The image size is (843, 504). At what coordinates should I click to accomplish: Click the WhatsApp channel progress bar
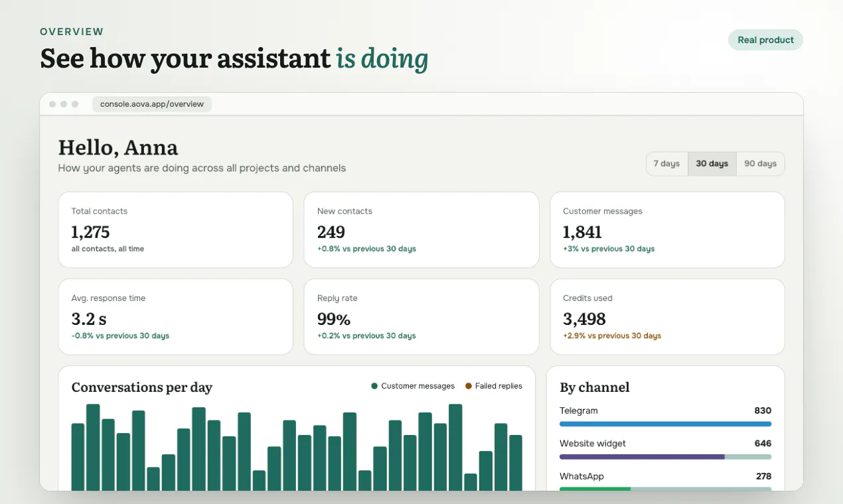click(x=665, y=489)
